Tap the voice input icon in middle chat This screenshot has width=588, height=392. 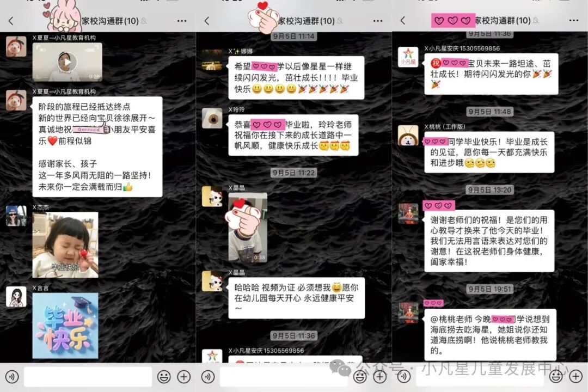[x=208, y=377]
